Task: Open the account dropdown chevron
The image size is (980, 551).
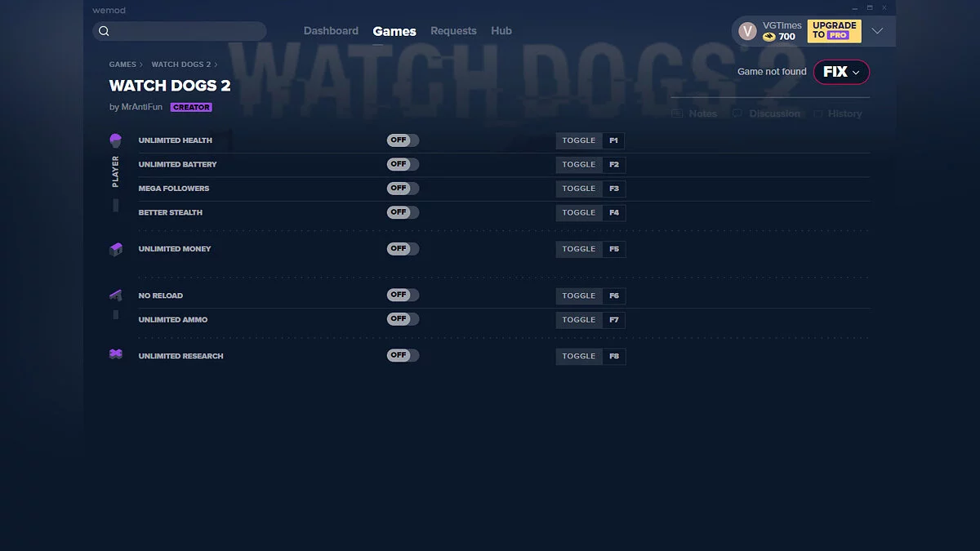Action: (877, 30)
